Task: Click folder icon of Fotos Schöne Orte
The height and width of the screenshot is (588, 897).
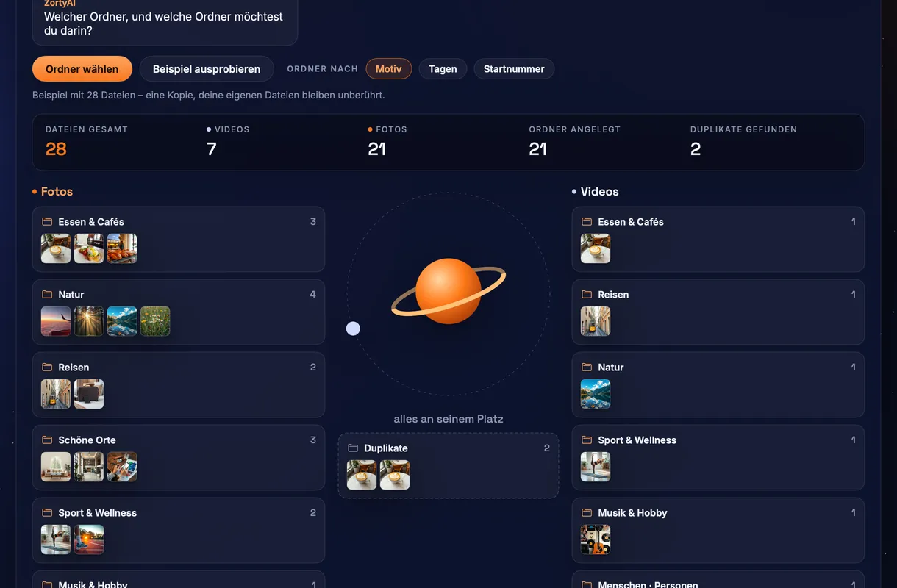Action: click(47, 440)
